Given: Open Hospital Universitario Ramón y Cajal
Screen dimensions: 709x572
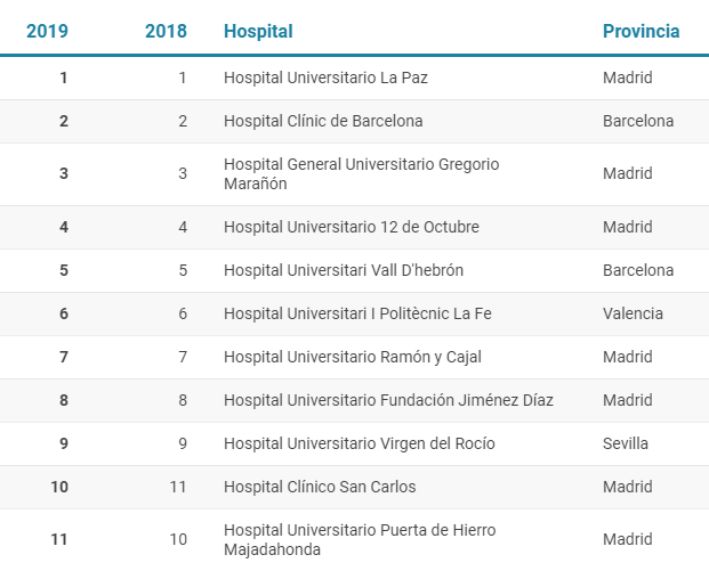Looking at the screenshot, I should coord(353,357).
